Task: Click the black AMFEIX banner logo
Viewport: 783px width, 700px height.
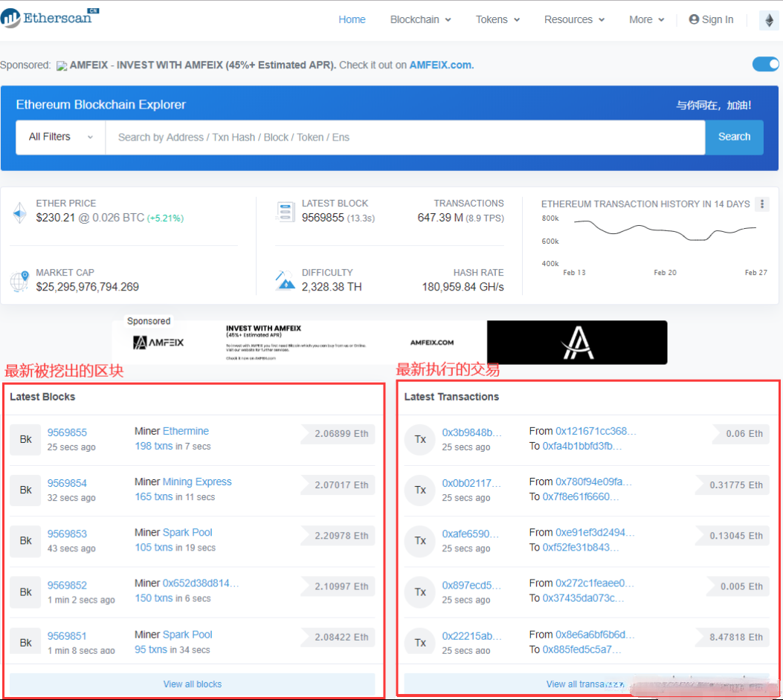Action: click(x=577, y=343)
